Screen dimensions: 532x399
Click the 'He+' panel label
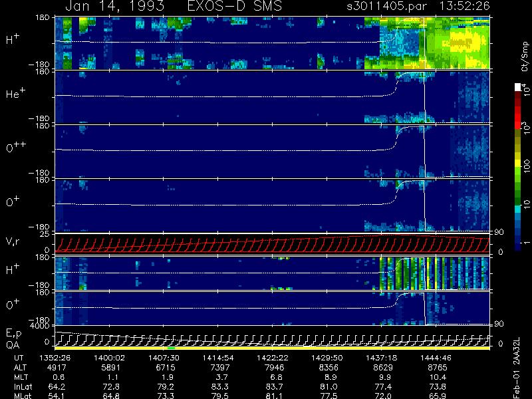15,92
